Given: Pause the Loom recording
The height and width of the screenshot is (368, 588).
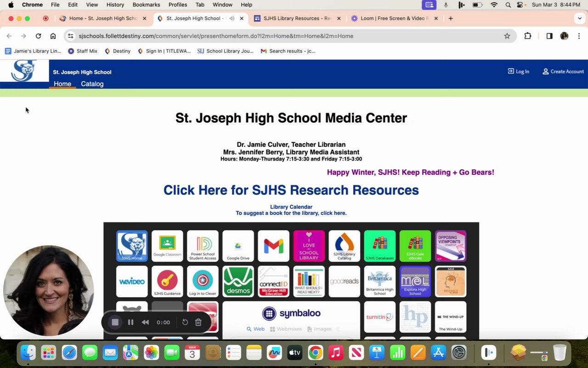Looking at the screenshot, I should pos(130,322).
